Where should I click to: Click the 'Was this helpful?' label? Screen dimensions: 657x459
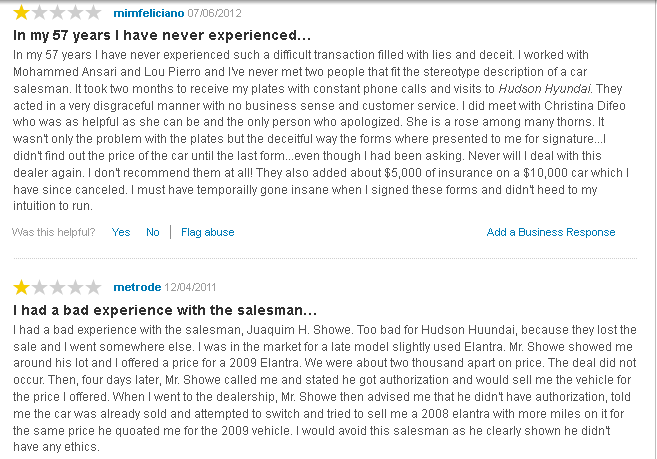point(53,232)
